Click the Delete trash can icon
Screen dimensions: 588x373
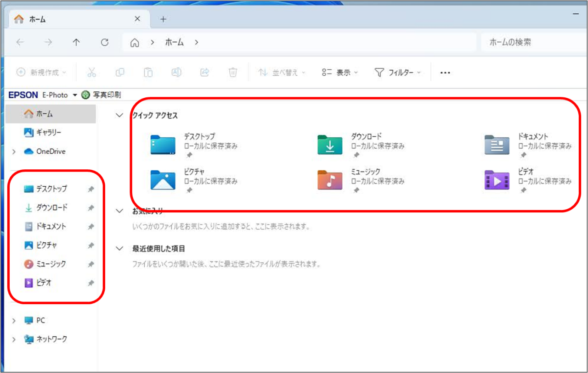click(233, 72)
